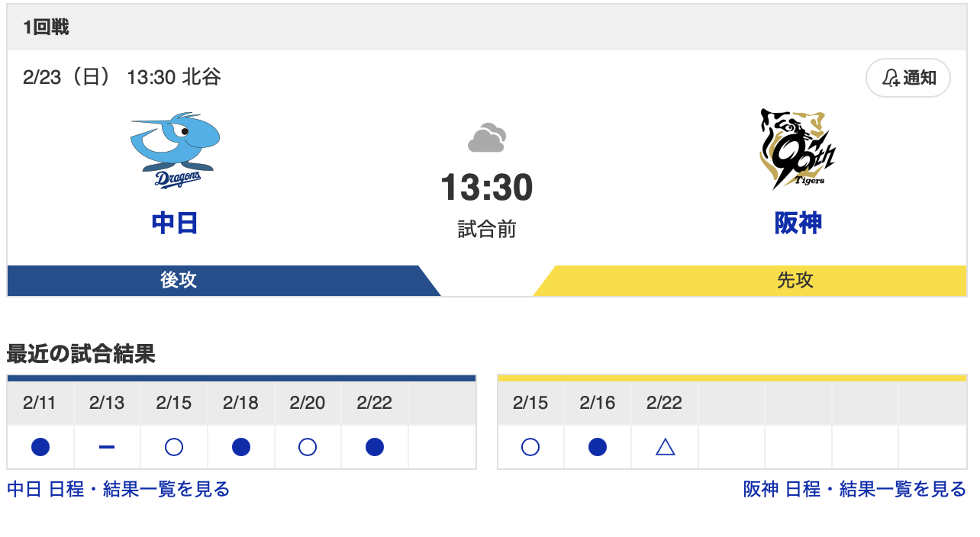
Task: Open 阪神 日程・結果一覧を見る link
Action: [x=855, y=489]
